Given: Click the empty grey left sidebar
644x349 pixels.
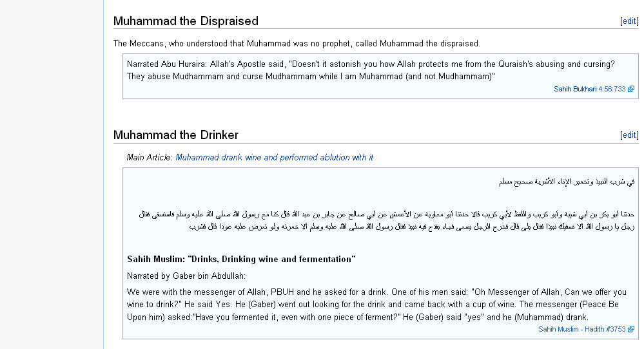Looking at the screenshot, I should [x=52, y=174].
